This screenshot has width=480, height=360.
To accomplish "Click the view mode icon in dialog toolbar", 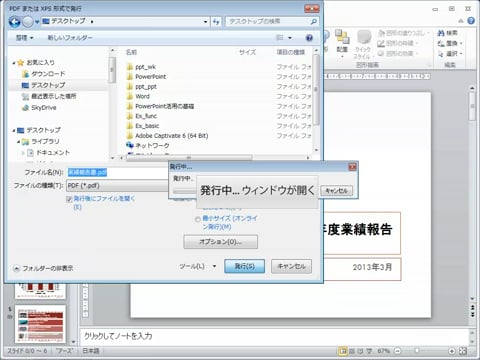I will pyautogui.click(x=280, y=38).
